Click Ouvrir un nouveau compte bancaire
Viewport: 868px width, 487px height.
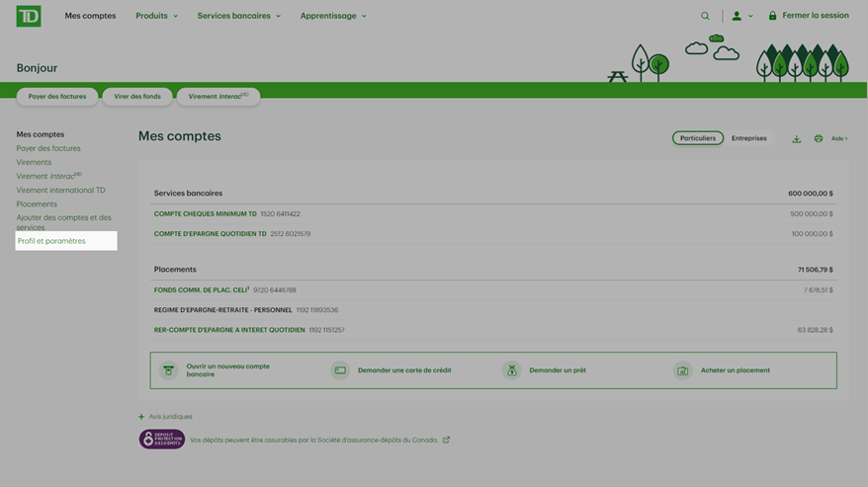tap(228, 370)
